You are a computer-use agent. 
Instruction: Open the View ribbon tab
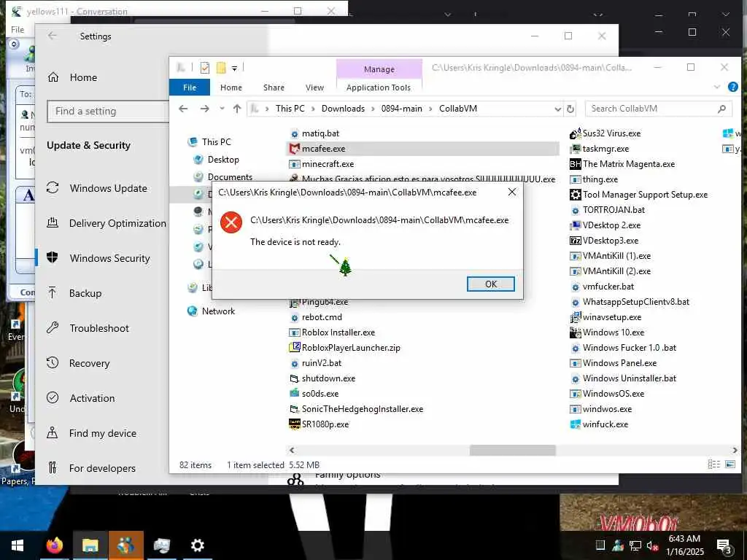pos(314,87)
